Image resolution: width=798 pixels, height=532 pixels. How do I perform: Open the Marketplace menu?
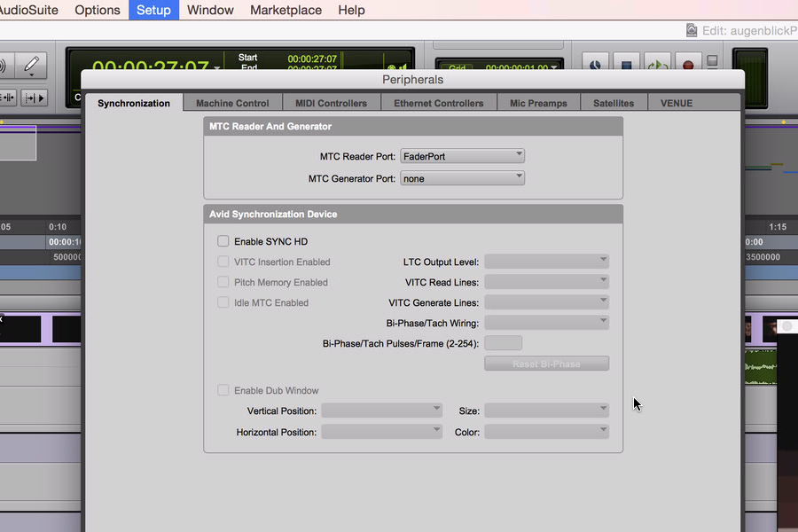pos(286,10)
